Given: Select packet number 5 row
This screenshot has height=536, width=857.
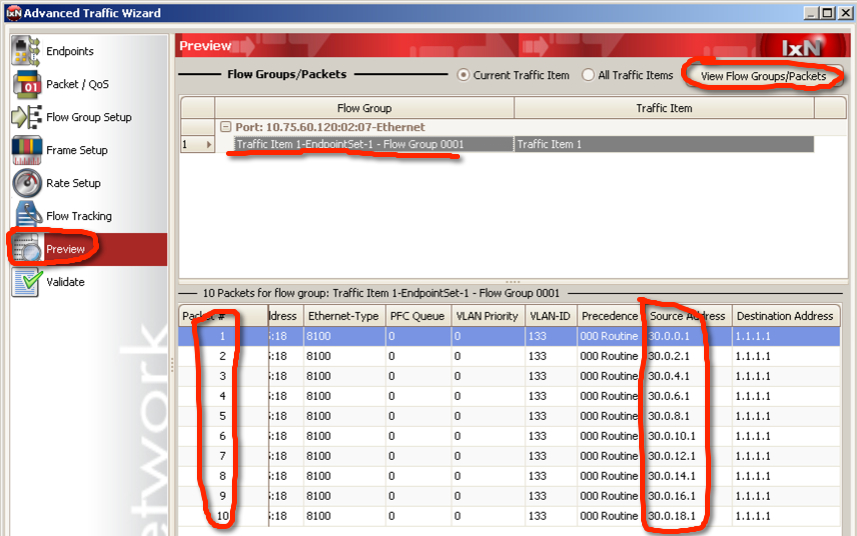Looking at the screenshot, I should (509, 416).
